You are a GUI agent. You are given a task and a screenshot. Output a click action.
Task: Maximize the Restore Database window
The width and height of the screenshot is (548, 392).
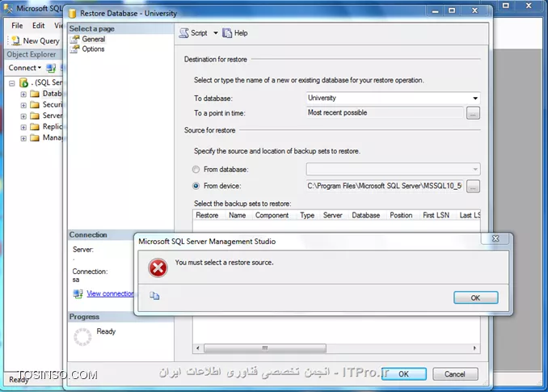click(452, 11)
